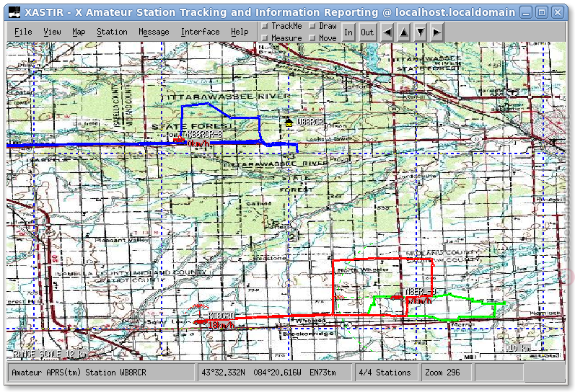Open the Map menu

79,32
